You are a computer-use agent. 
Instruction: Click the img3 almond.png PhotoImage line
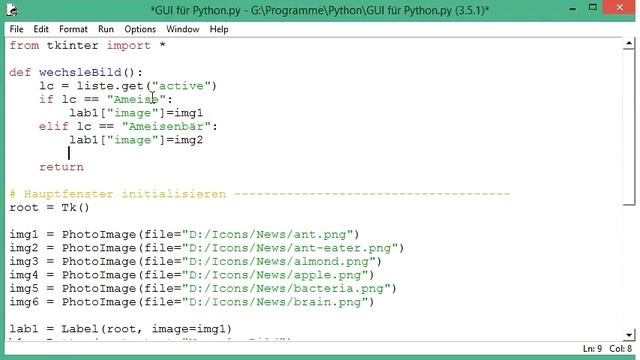tap(196, 261)
